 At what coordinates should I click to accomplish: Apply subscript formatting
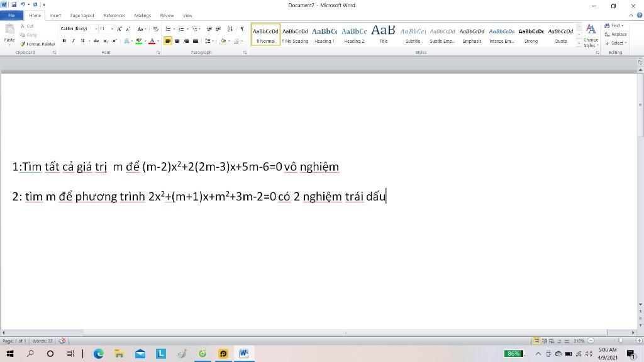105,41
